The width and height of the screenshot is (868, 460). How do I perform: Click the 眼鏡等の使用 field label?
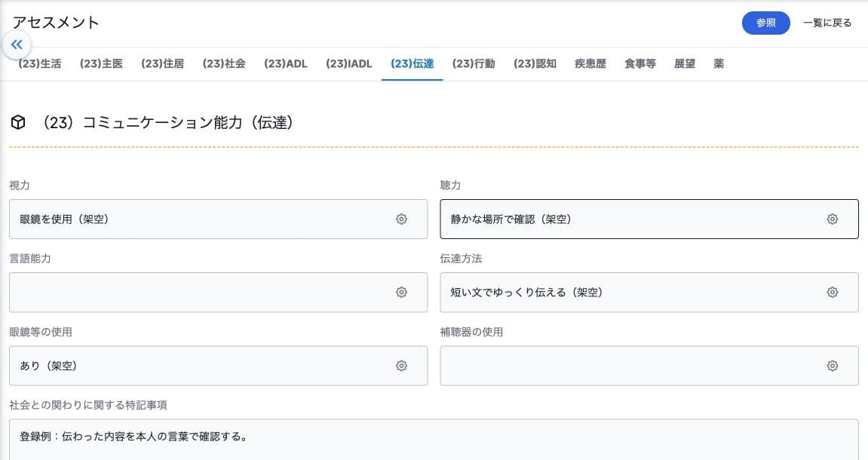[x=41, y=332]
